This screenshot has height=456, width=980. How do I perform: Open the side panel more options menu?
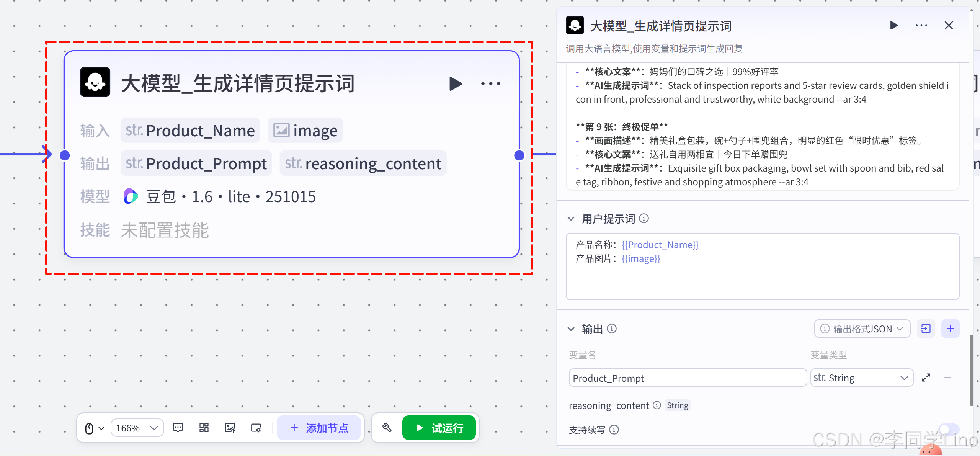pos(921,26)
